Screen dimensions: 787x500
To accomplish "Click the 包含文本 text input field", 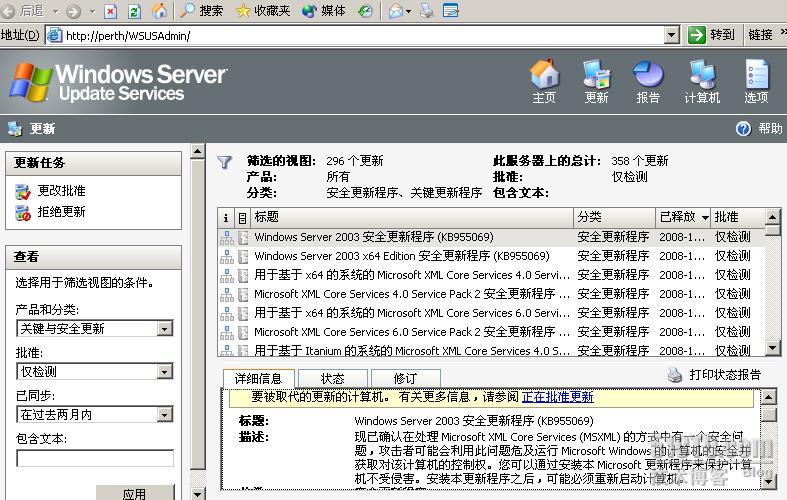I will point(95,458).
